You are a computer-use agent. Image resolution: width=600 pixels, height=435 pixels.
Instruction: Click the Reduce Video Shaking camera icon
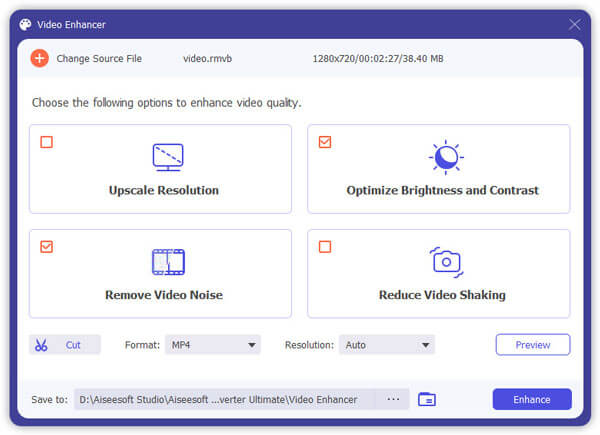click(445, 261)
